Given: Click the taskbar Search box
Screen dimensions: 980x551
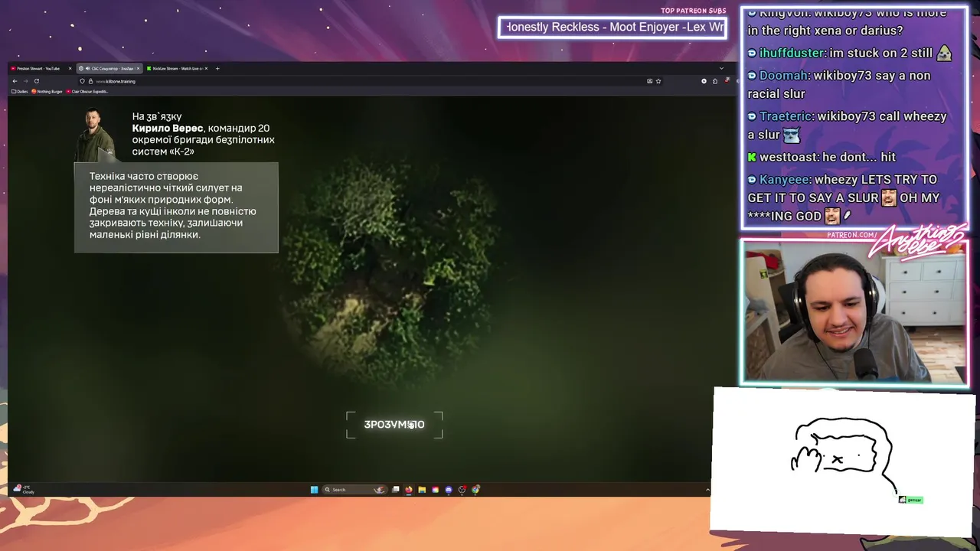Looking at the screenshot, I should pos(354,490).
